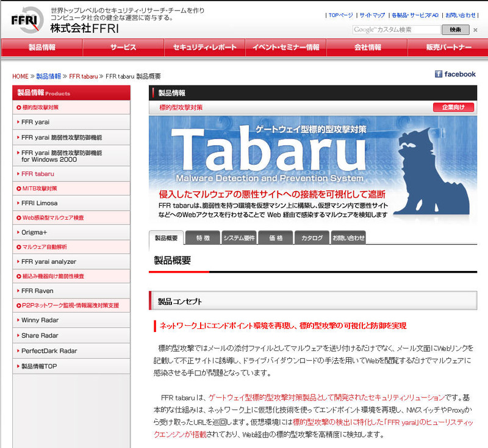This screenshot has height=448, width=488.
Task: Open the 標的型攻撃対策 sidebar category
Action: tap(40, 107)
